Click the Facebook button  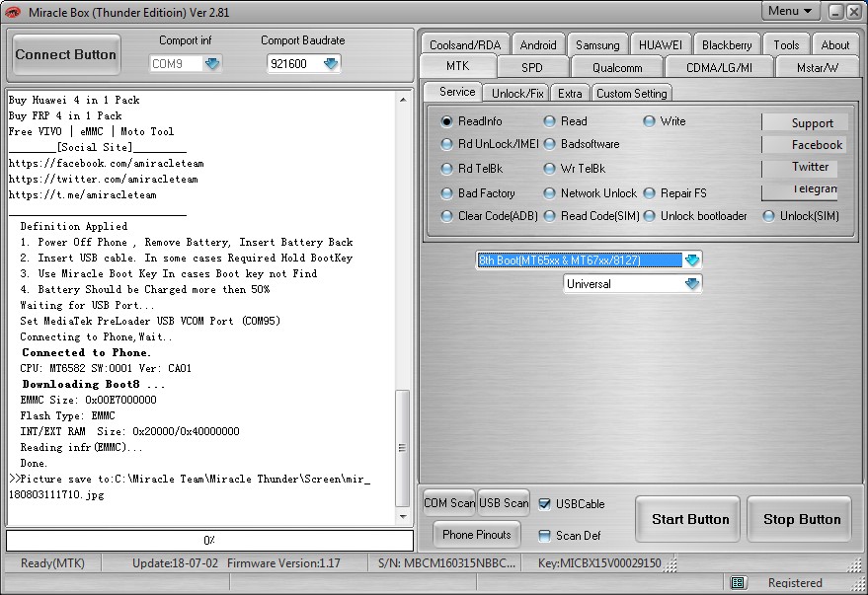[x=805, y=145]
